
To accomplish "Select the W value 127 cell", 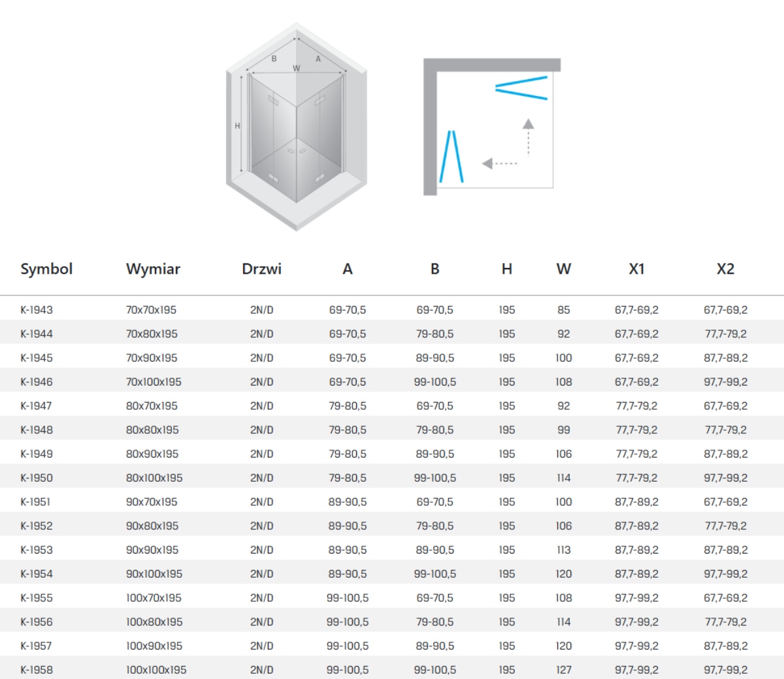I will click(x=563, y=670).
